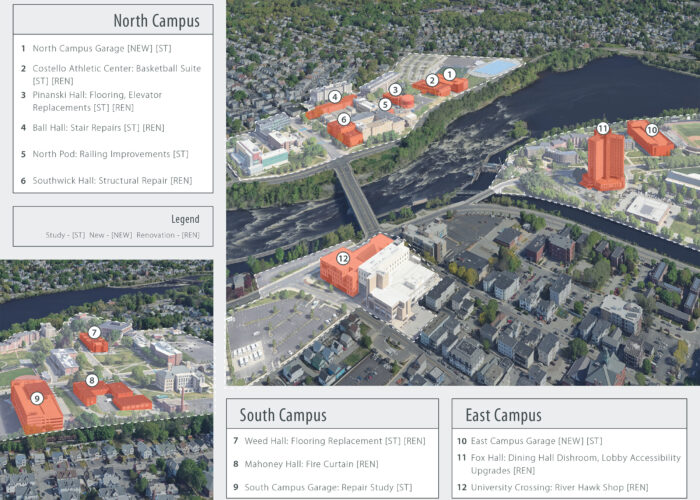700x500 pixels.
Task: Select map marker 3 on Pinanski Hall
Action: [x=396, y=89]
